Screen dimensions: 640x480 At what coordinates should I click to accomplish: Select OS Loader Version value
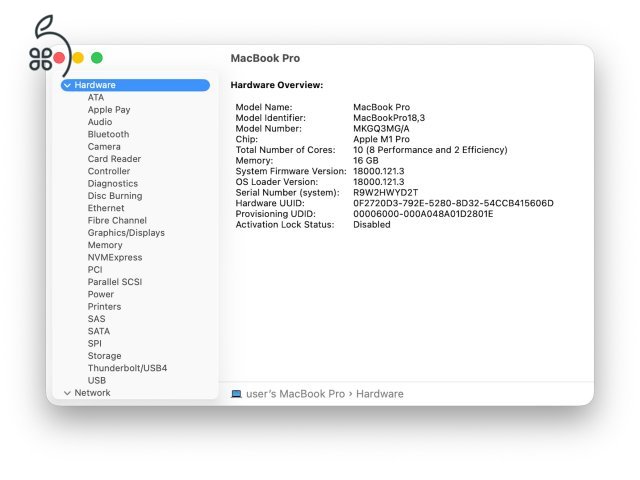(x=379, y=182)
